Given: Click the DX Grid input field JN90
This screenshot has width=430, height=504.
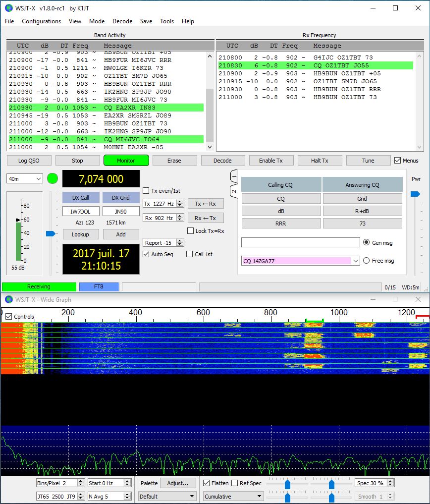Looking at the screenshot, I should [121, 212].
